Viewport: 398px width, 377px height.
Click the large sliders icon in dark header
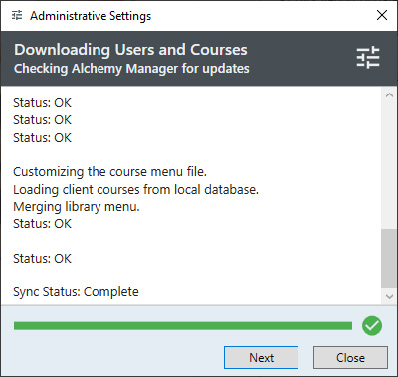point(368,57)
